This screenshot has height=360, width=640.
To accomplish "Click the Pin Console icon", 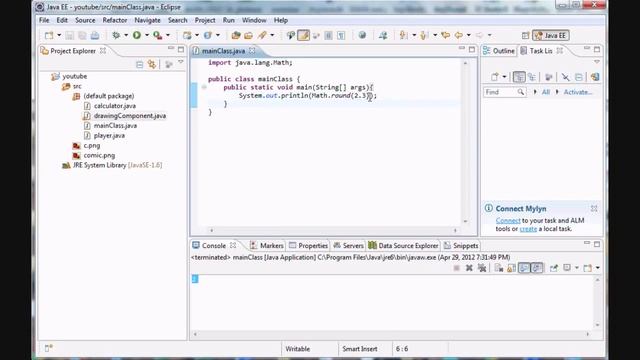I will pos(554,268).
